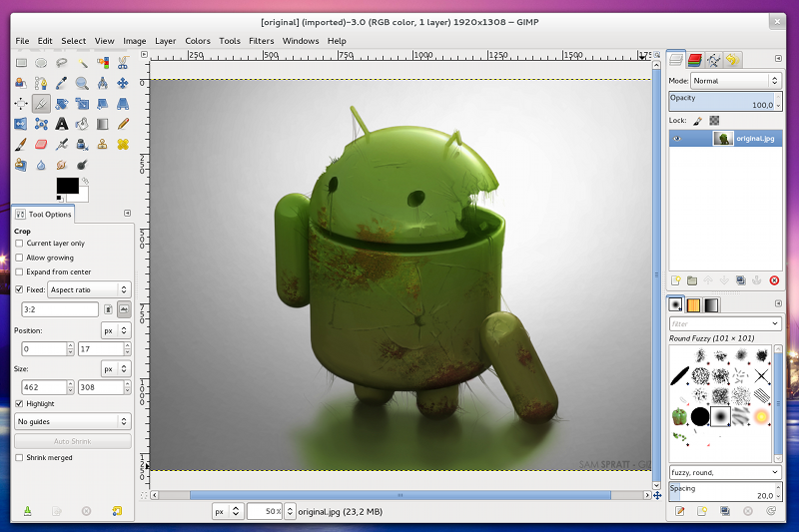Image resolution: width=799 pixels, height=532 pixels.
Task: Open the layer Mode Normal dropdown
Action: (x=736, y=81)
